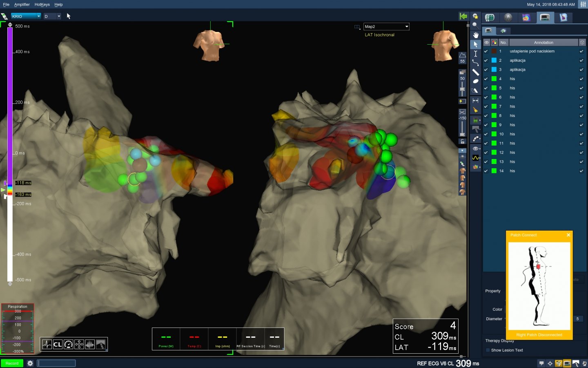This screenshot has height=368, width=588.
Task: Click the comment bubble icon in status bar
Action: coord(541,363)
